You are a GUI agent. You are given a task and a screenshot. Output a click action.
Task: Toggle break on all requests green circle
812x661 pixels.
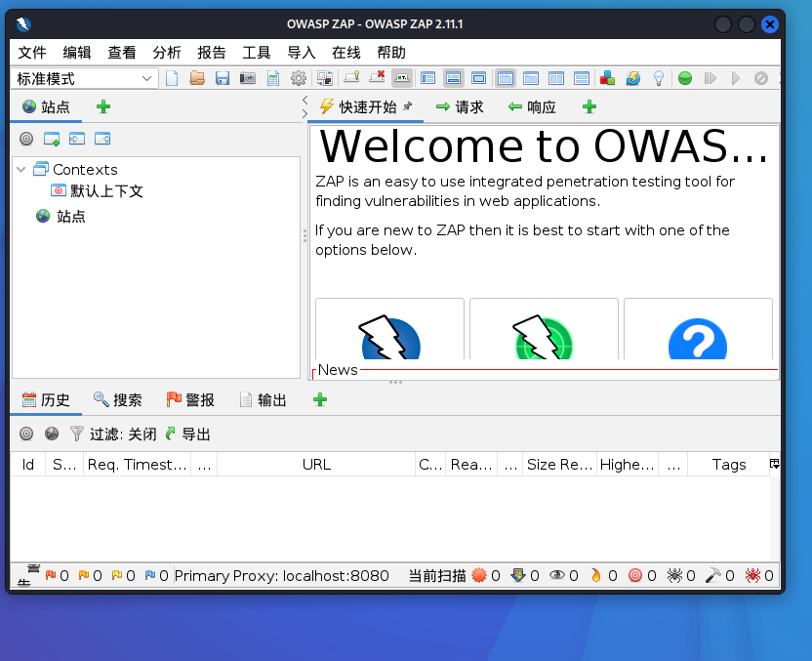pyautogui.click(x=685, y=78)
